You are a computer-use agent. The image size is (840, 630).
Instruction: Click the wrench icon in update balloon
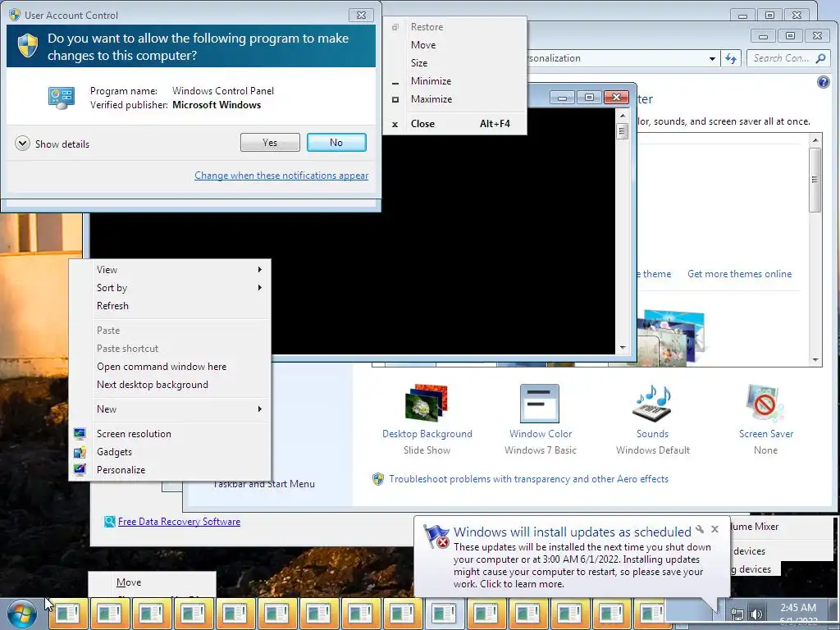point(700,529)
